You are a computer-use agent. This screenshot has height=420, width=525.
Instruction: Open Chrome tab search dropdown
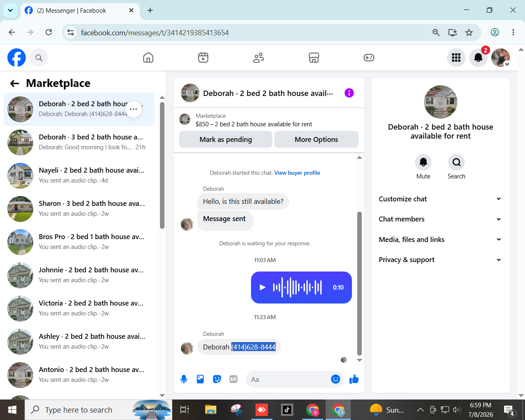tap(10, 10)
